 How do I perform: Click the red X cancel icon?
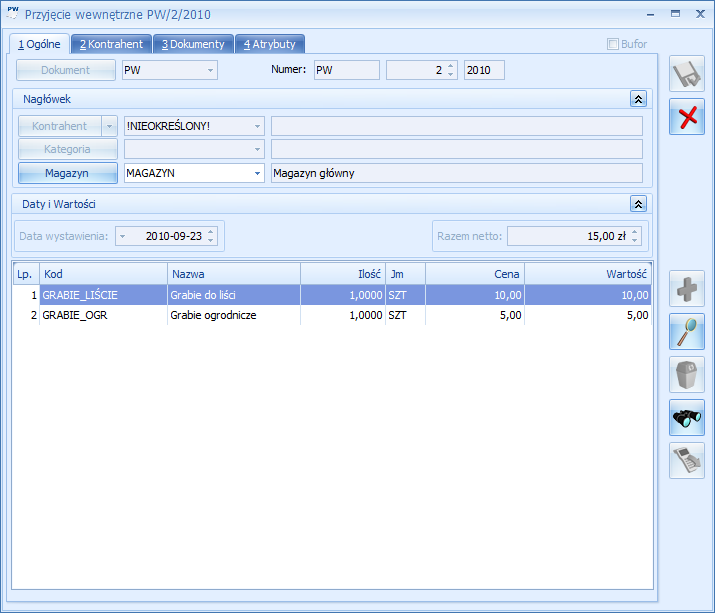687,117
